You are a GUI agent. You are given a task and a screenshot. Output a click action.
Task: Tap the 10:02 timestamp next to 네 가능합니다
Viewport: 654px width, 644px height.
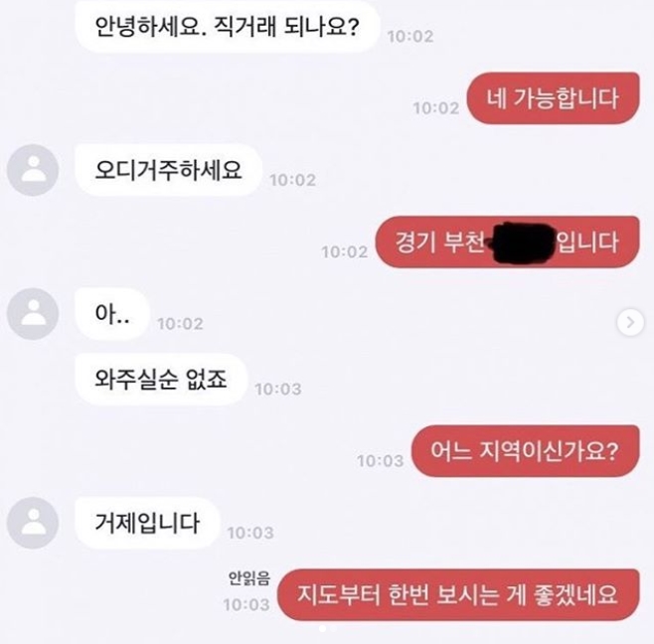tap(436, 108)
